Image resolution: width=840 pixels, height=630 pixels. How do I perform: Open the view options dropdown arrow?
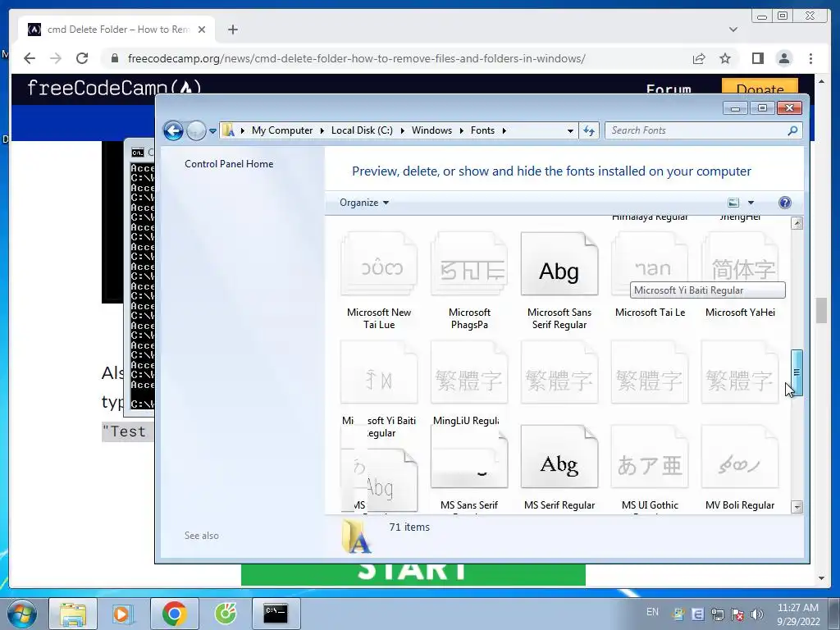pyautogui.click(x=751, y=203)
